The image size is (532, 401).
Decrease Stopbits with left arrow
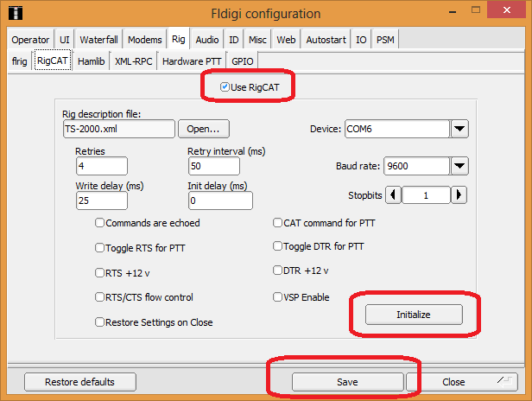tap(393, 195)
